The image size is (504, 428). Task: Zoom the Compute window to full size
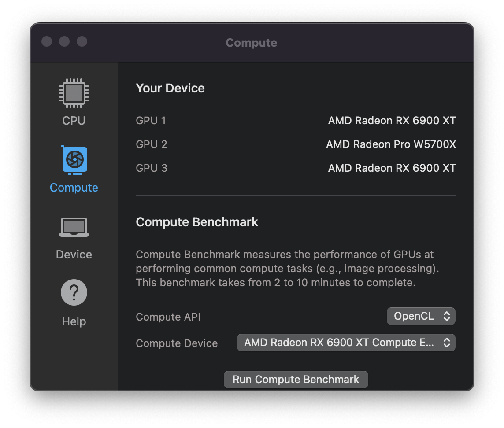click(x=82, y=41)
